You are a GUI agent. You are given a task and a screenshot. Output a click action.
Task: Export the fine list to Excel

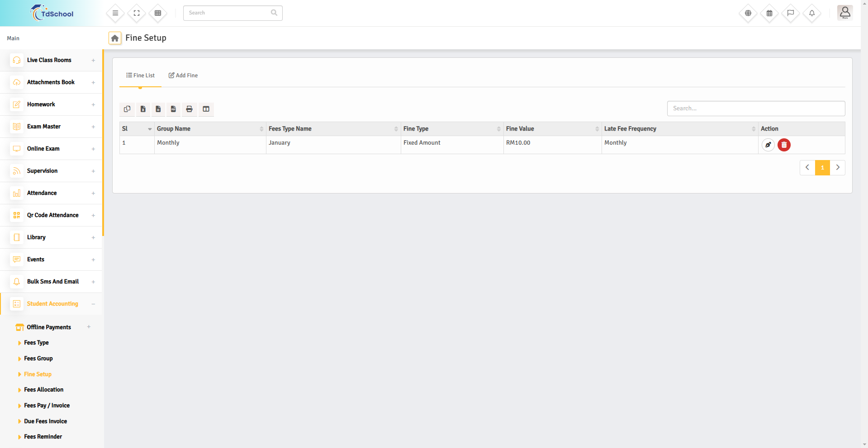pos(143,109)
